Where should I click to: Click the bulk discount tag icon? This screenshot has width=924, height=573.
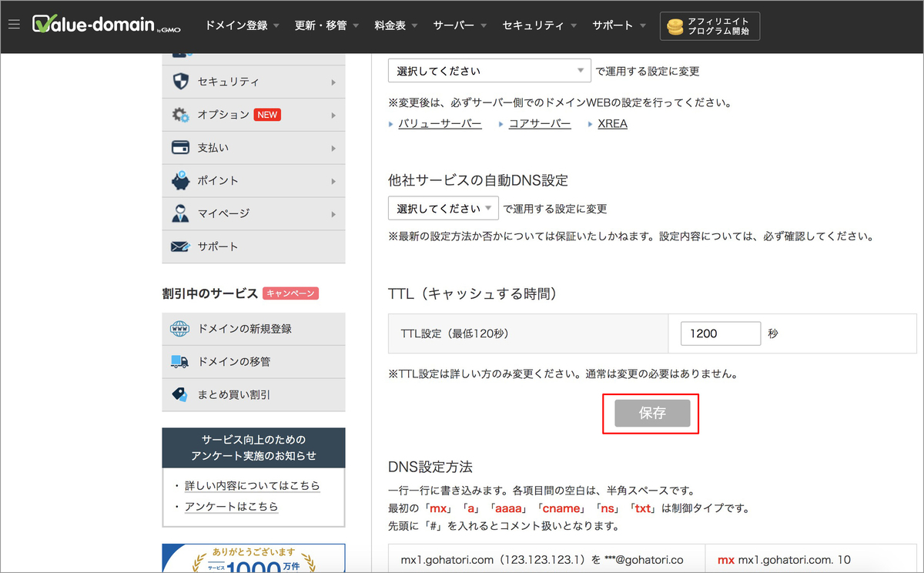pos(179,394)
